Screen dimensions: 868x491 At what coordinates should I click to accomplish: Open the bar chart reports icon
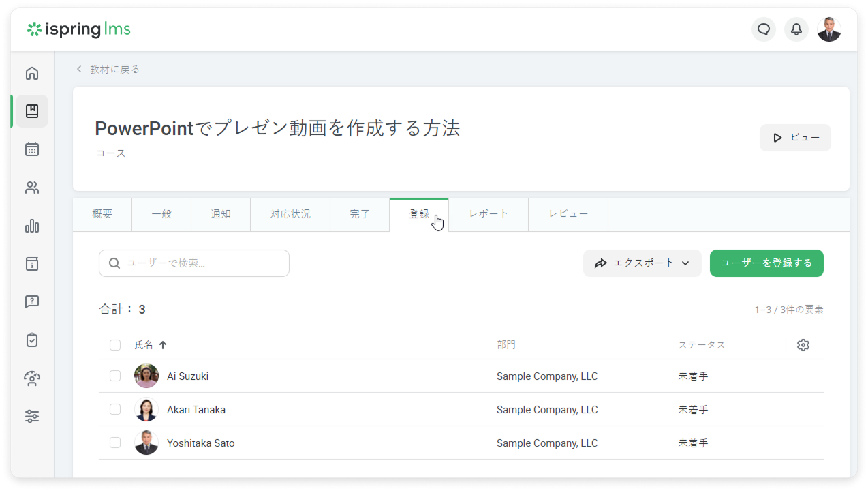tap(32, 226)
